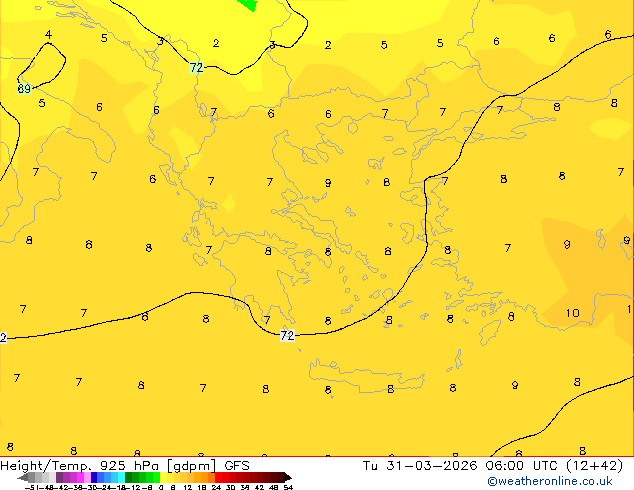Screen dimensions: 634x490
Task: Click the temperature value '4'
Action: coord(49,35)
